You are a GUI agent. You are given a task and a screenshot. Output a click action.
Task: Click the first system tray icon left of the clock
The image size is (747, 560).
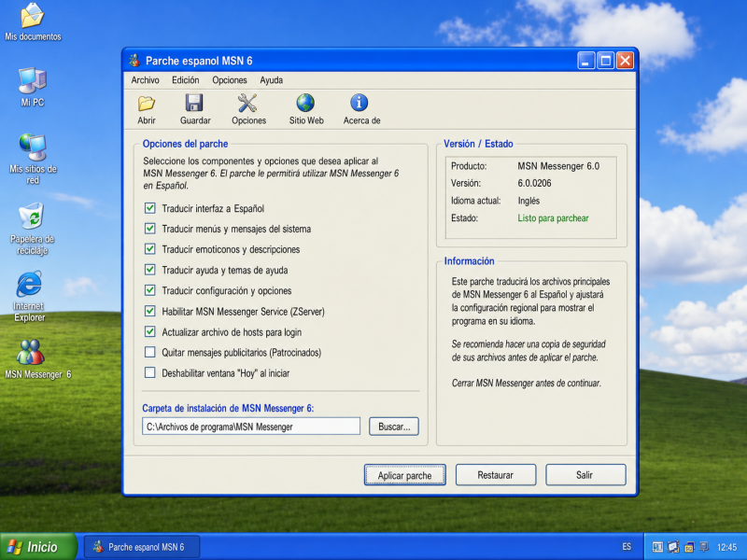coord(657,547)
